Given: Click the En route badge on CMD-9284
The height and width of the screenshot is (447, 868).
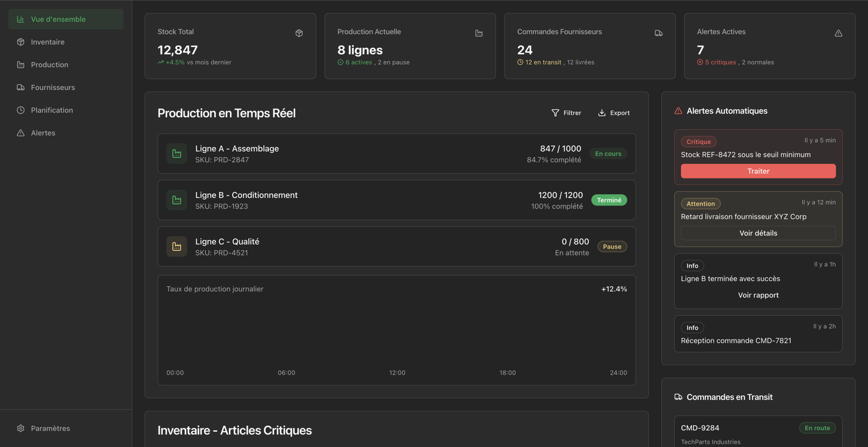Looking at the screenshot, I should [x=818, y=428].
